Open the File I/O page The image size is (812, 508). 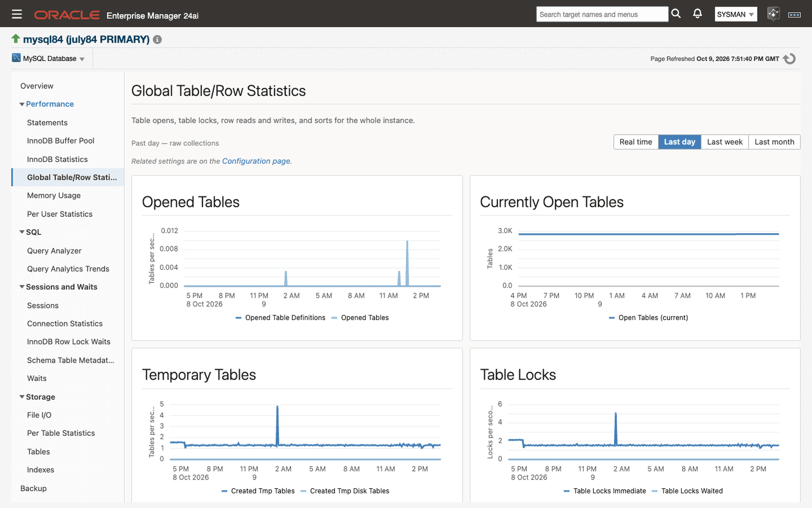pos(39,415)
